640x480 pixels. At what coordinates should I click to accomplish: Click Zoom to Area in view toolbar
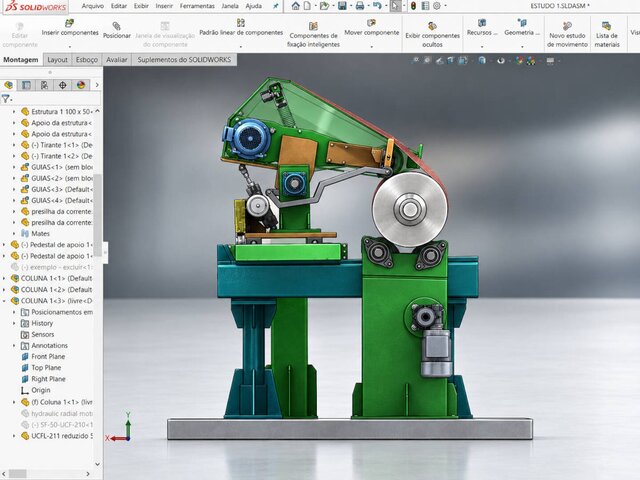tap(427, 60)
